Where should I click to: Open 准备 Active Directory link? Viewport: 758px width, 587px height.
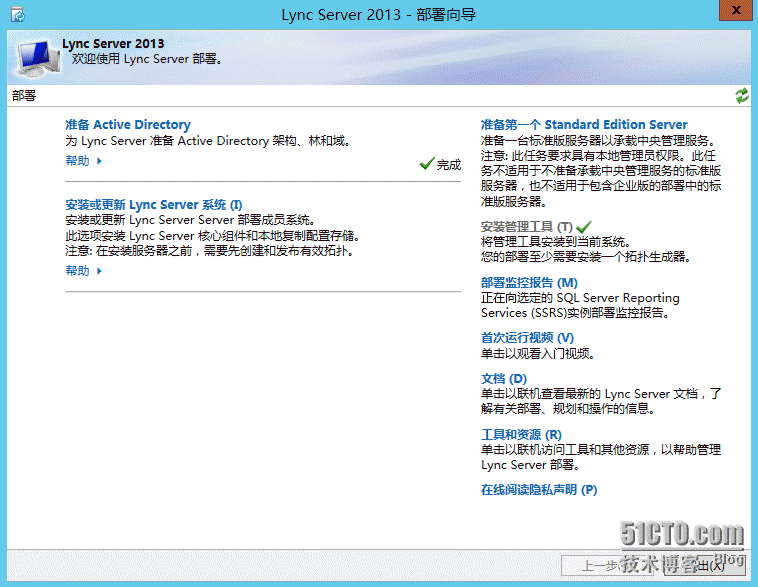point(128,125)
